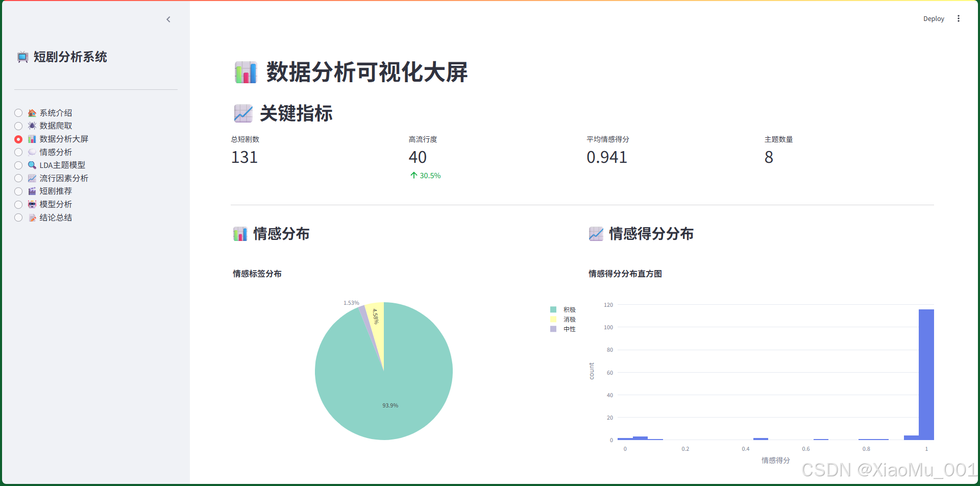Open the three-dot main menu
Screen dimensions: 980x486
tap(959, 18)
